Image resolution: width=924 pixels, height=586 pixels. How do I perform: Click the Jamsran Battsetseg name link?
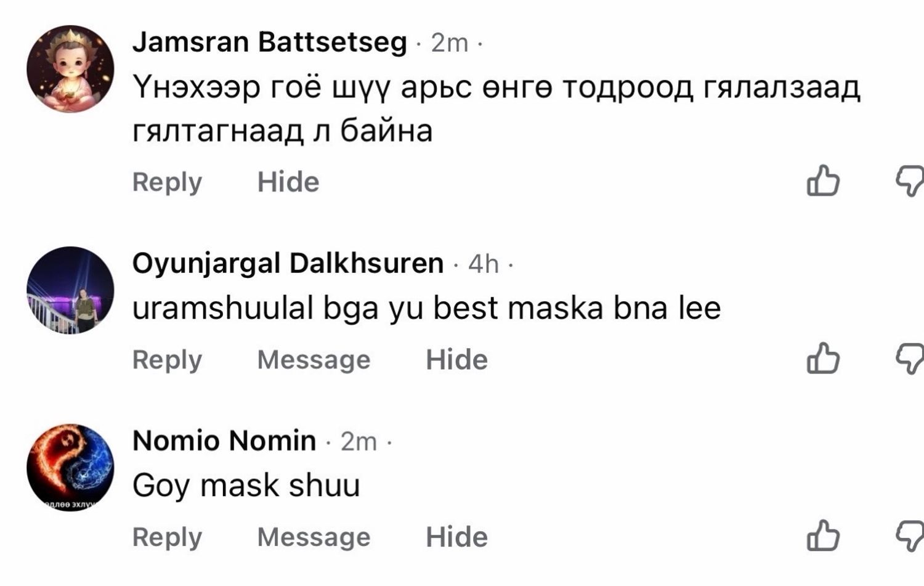point(269,43)
